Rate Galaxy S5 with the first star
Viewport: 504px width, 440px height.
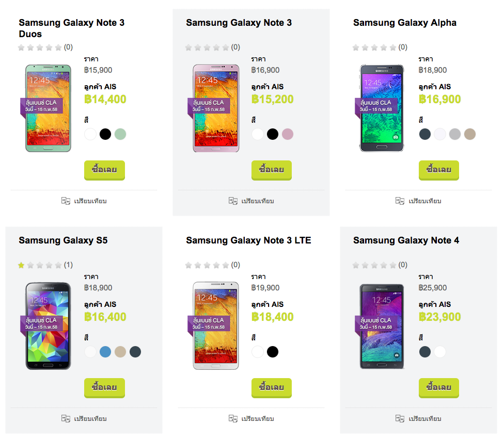21,265
